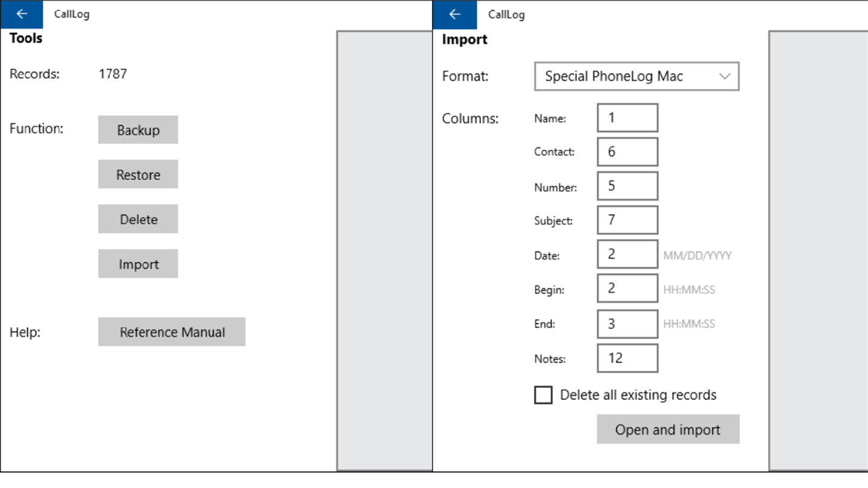
Task: Select the Contact column input
Action: pyautogui.click(x=627, y=152)
